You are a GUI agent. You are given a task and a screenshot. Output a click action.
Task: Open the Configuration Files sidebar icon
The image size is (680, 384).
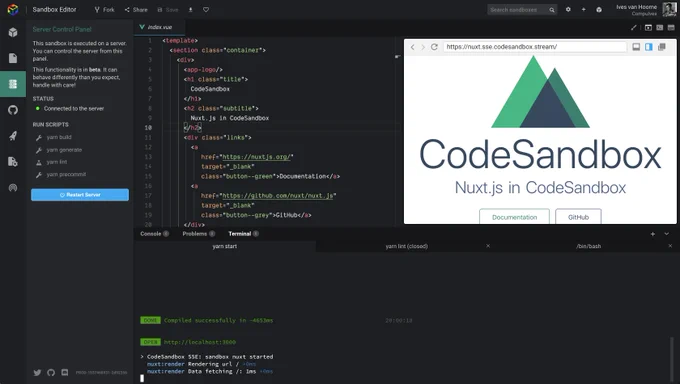tap(13, 161)
